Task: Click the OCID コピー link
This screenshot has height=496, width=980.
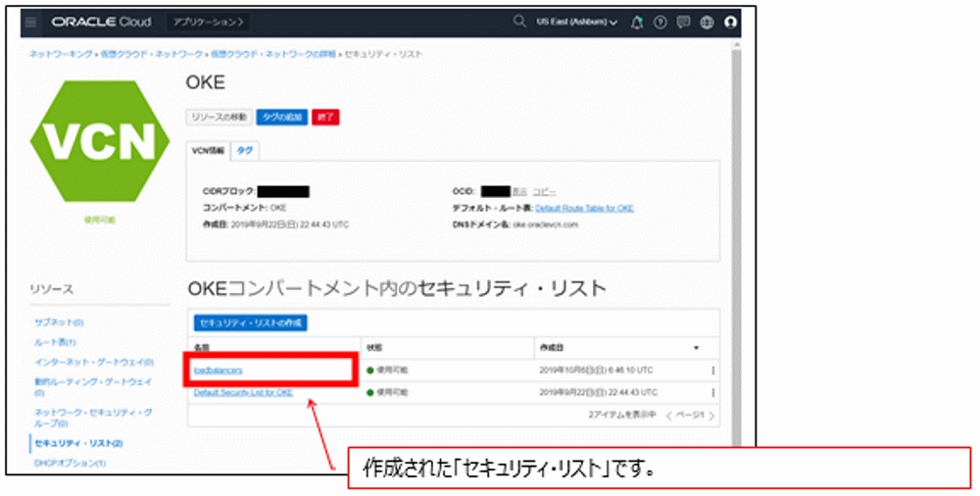Action: click(544, 191)
